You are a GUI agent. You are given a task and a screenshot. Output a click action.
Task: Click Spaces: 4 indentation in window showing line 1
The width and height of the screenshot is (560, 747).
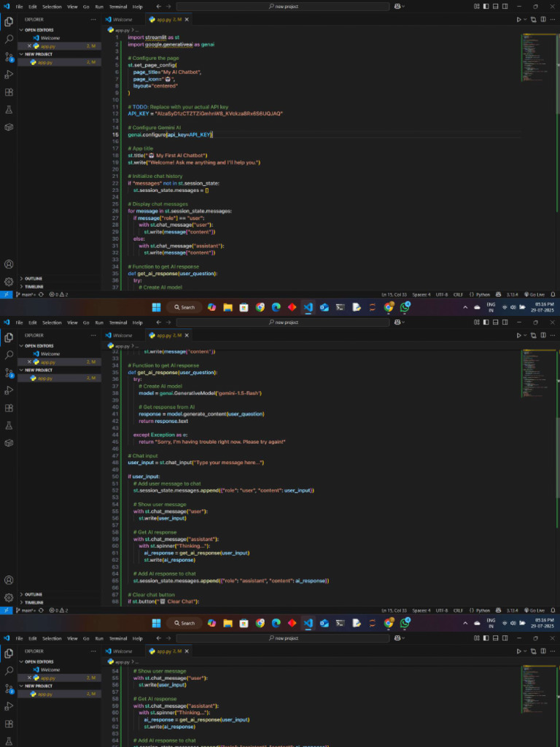421,295
